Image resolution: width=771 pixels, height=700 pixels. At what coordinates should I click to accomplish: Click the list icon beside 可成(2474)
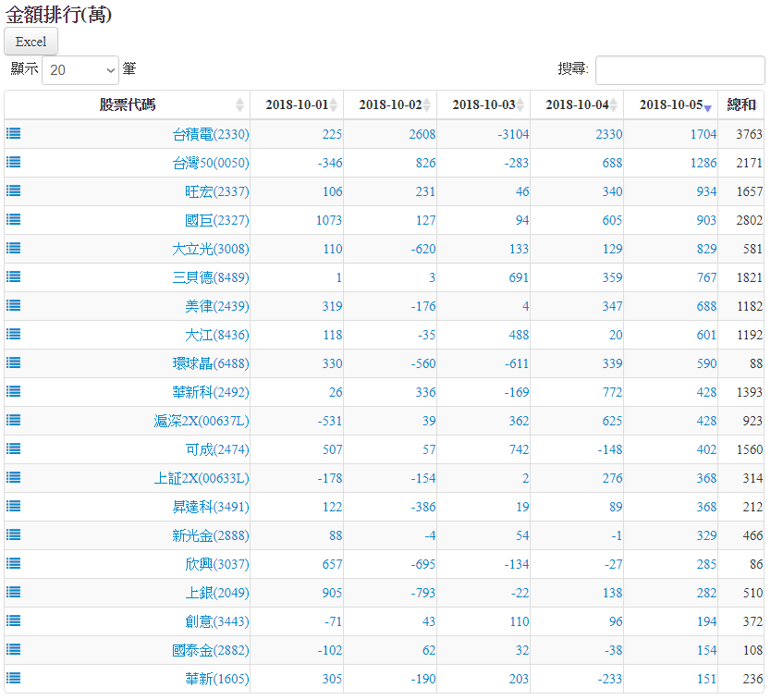(14, 448)
